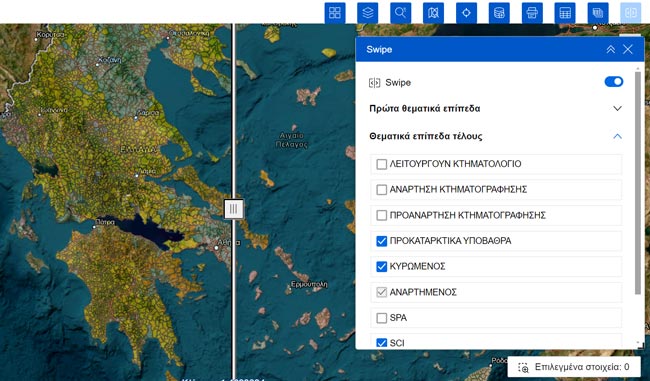Click the Κοζάνη city label on map
Screen dimensions: 650x381
pyautogui.click(x=109, y=61)
